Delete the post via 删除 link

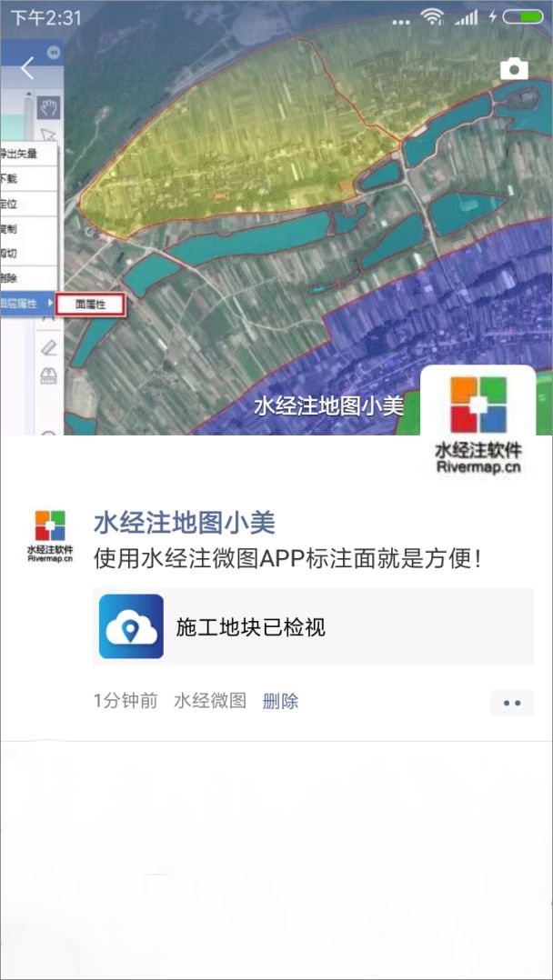pyautogui.click(x=280, y=701)
